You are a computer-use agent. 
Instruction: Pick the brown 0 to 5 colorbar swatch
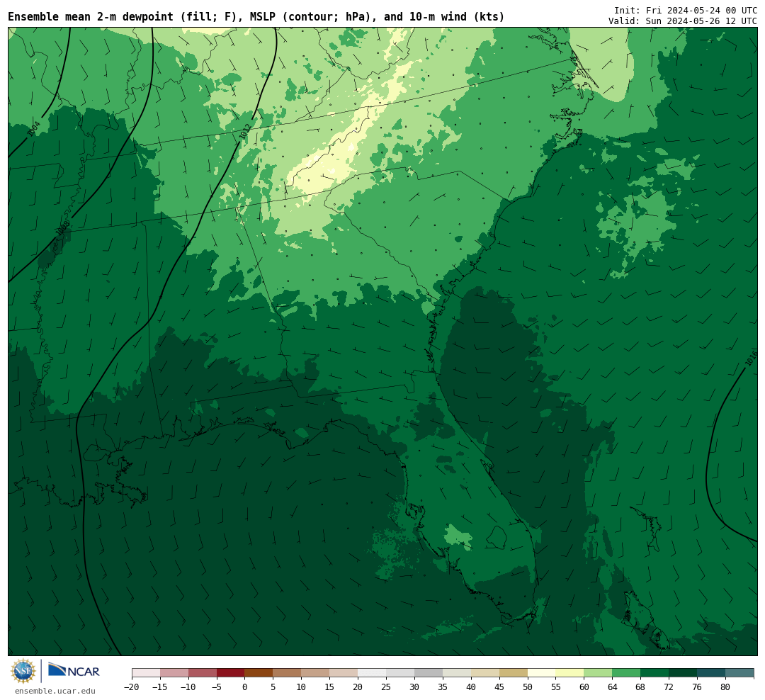click(x=259, y=673)
